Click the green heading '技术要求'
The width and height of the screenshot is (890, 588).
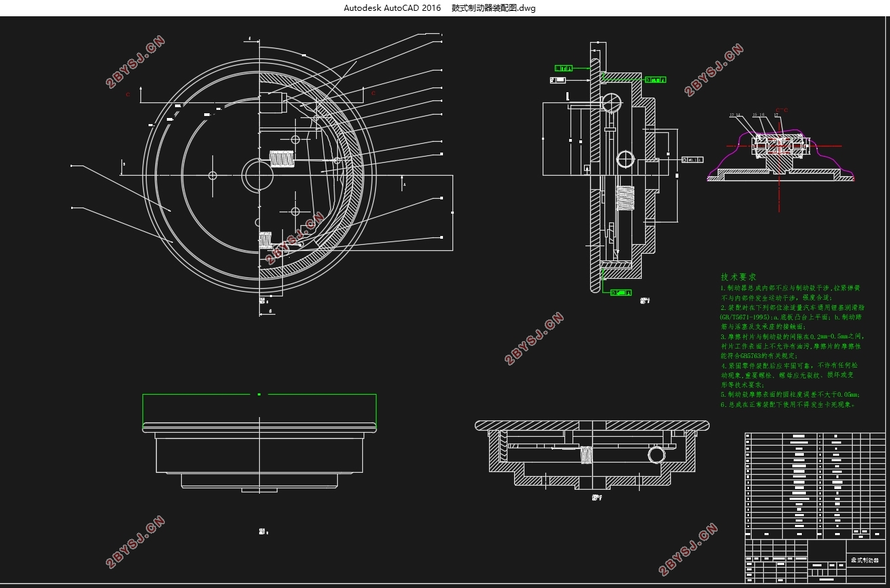point(739,277)
